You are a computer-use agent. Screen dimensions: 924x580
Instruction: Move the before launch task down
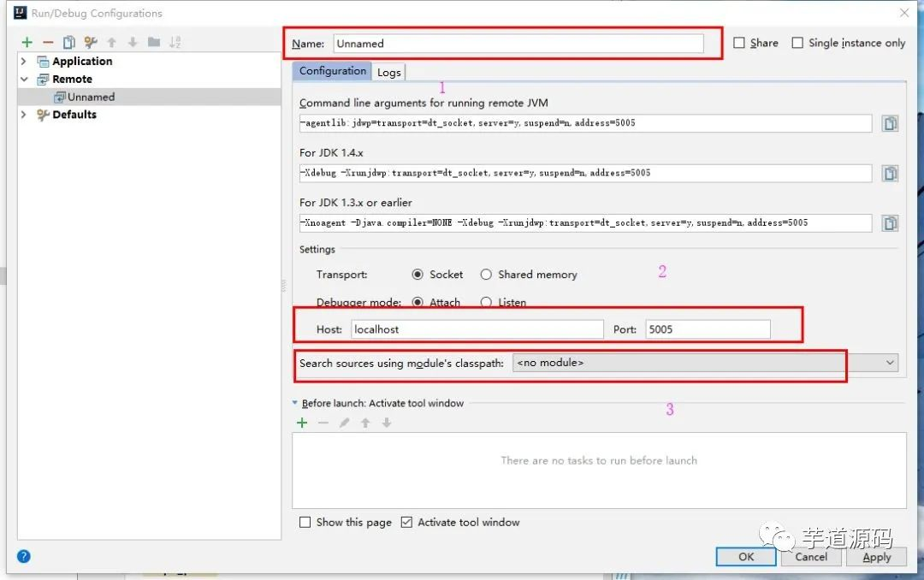[x=387, y=423]
